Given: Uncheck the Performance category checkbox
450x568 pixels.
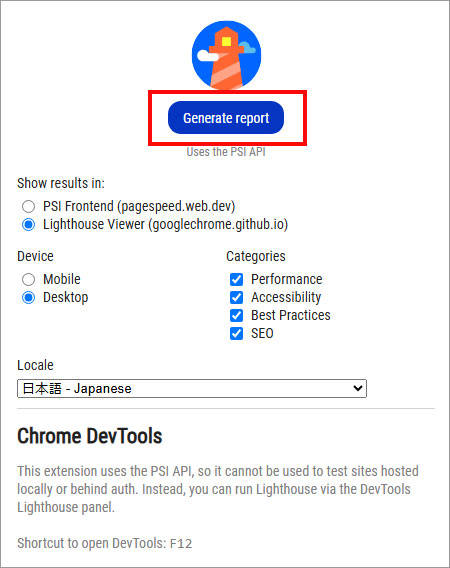Looking at the screenshot, I should pyautogui.click(x=236, y=279).
